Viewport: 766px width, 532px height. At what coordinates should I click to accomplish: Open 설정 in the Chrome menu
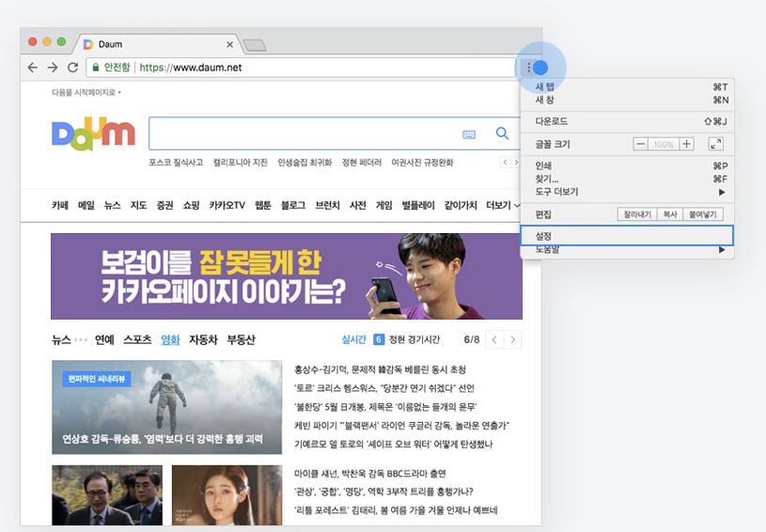click(627, 236)
